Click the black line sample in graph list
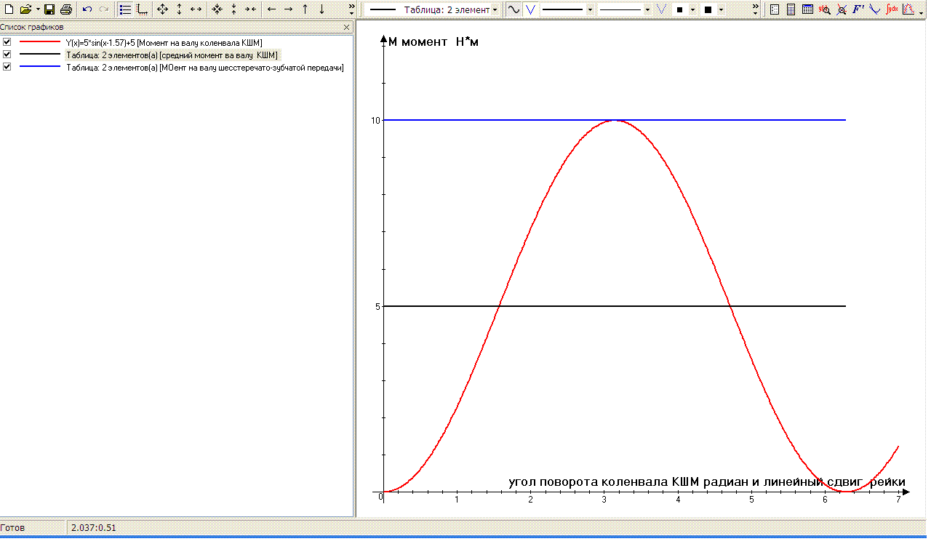Viewport: 931px width, 560px height. pos(40,55)
